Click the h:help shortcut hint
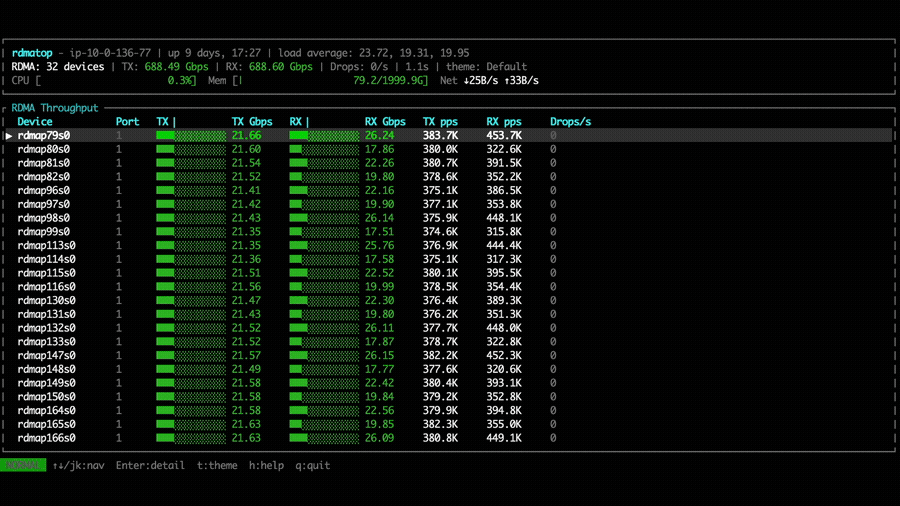The width and height of the screenshot is (900, 506). click(x=266, y=465)
